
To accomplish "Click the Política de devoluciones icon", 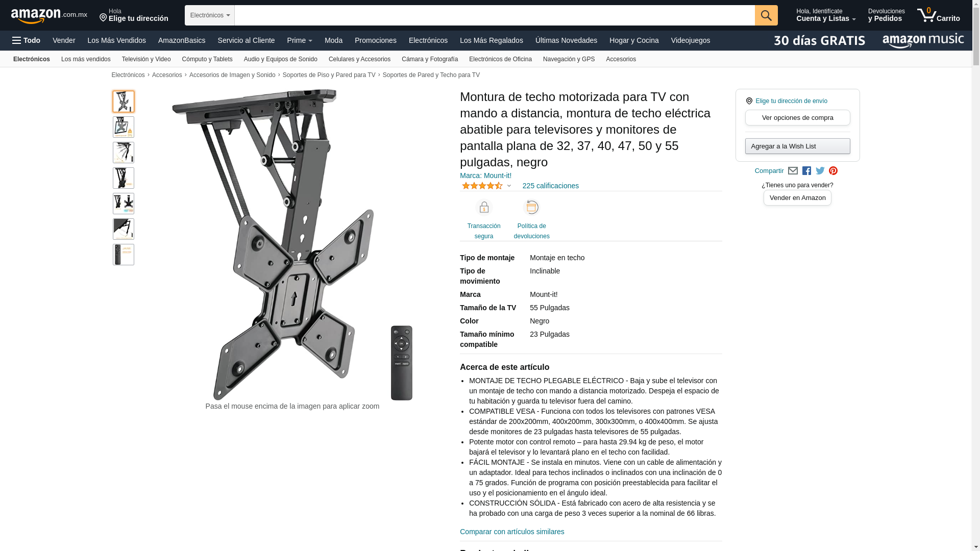I will tap(532, 207).
